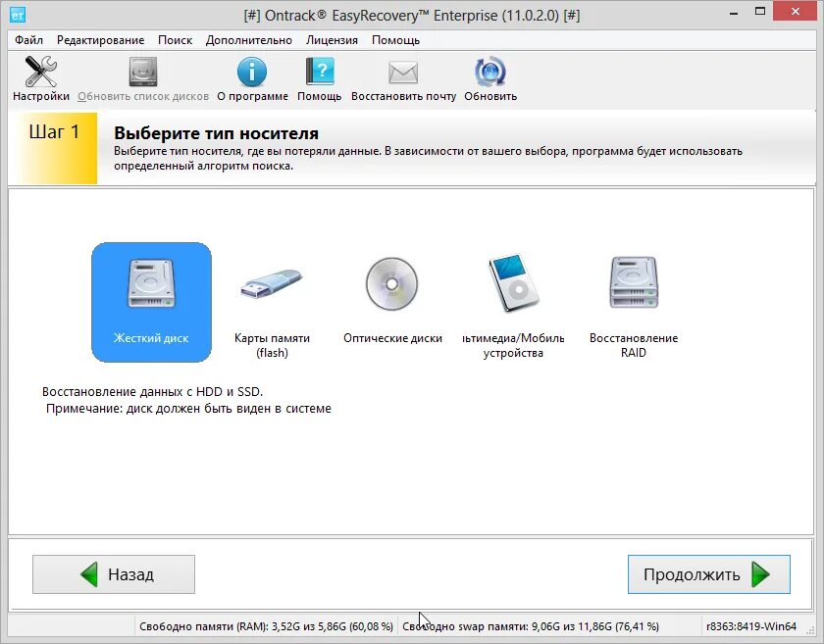Open the Дополнительно menu

248,40
